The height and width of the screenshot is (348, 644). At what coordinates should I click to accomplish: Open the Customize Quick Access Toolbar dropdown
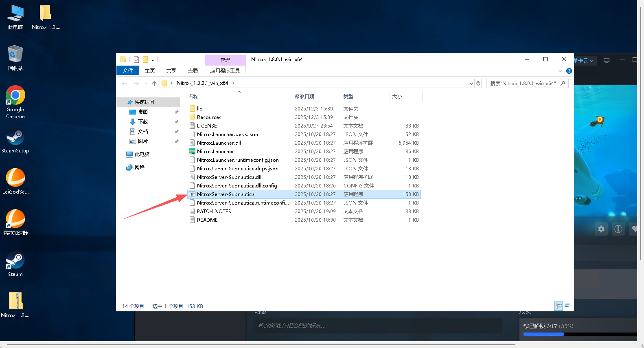coord(153,60)
